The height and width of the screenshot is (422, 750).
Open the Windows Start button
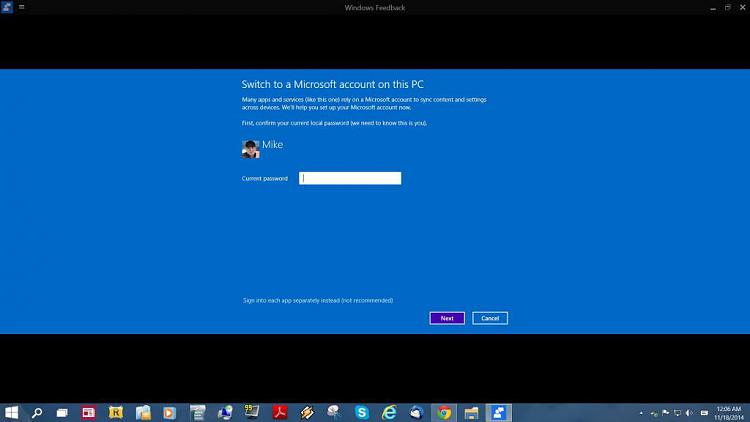click(11, 412)
